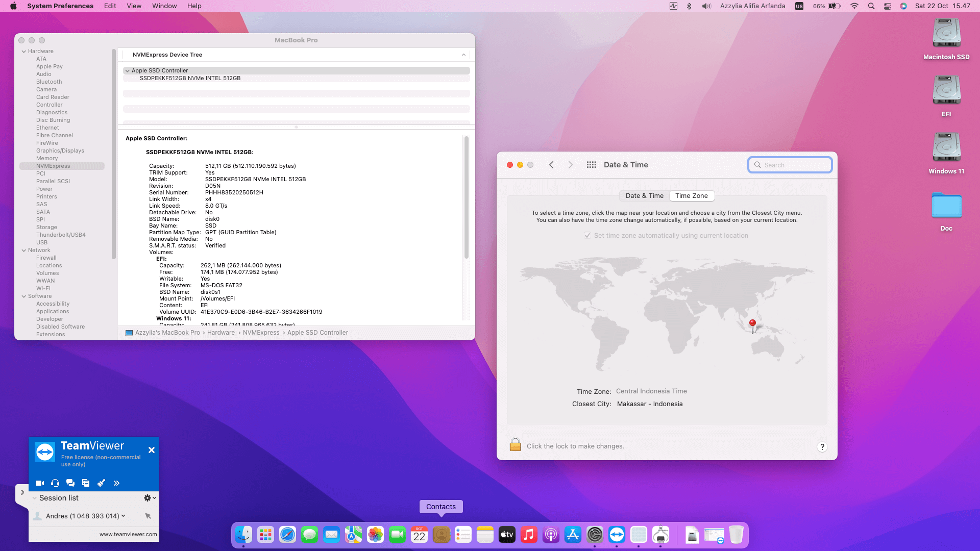Open Messages in the Dock
Viewport: 980px width, 551px height.
(x=309, y=535)
